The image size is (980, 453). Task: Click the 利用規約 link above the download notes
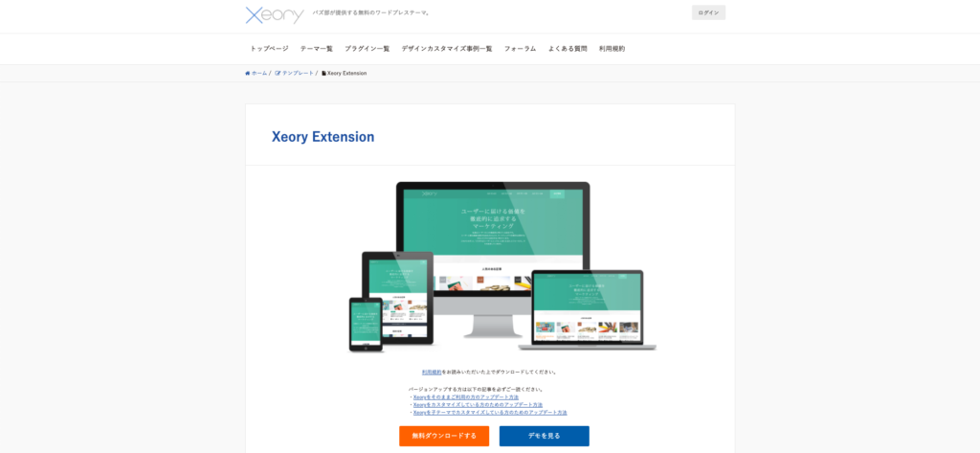point(432,372)
